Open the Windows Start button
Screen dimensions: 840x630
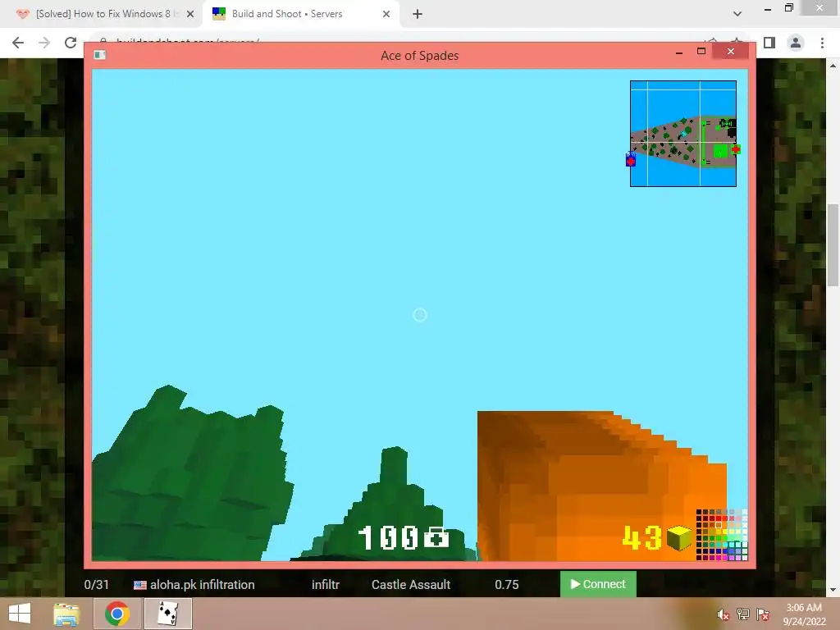(20, 614)
